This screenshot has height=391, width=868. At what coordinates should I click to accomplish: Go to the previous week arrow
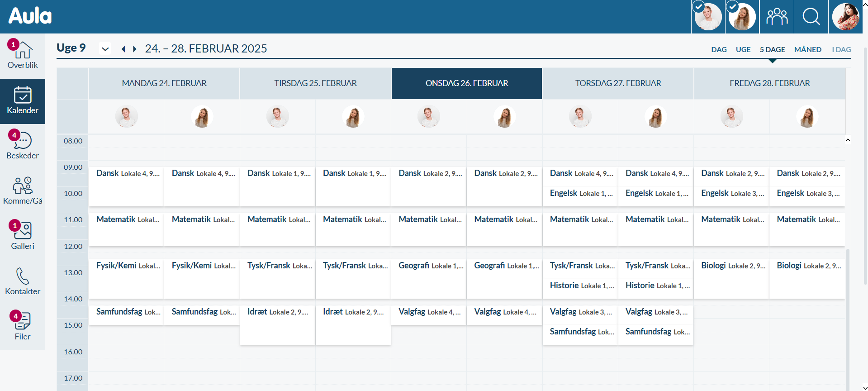point(123,49)
